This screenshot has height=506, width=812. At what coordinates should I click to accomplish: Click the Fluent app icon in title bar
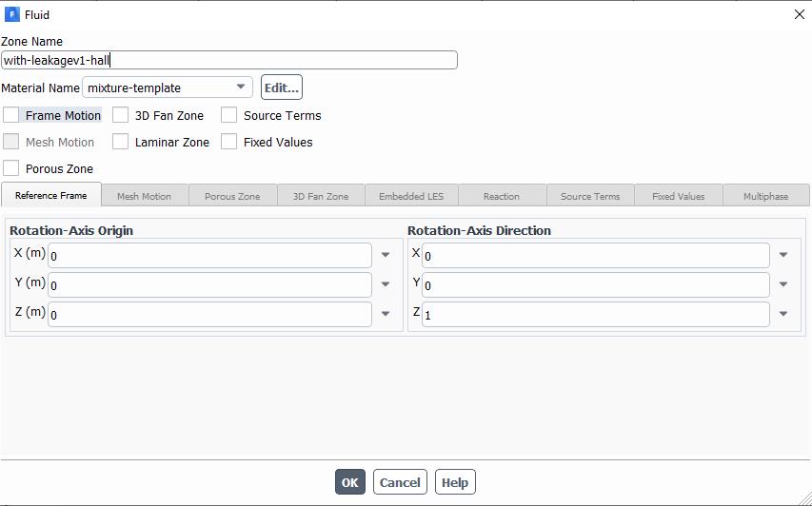click(x=11, y=14)
